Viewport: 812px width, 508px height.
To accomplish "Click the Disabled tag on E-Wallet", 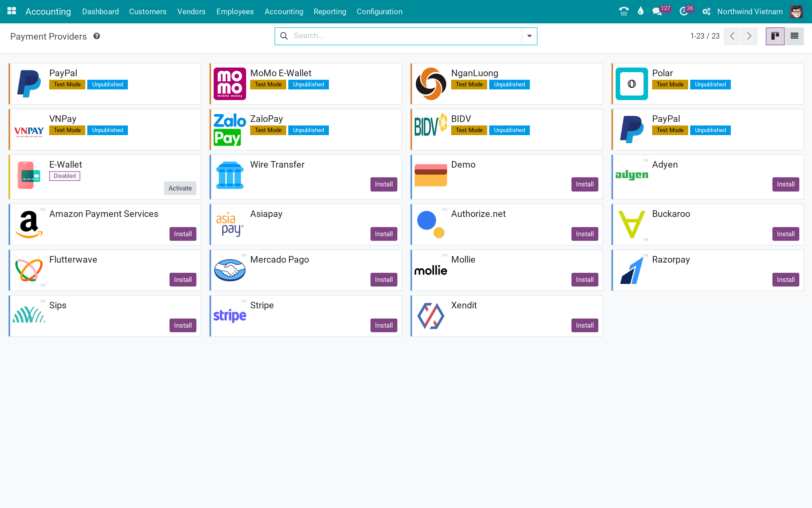I will tap(65, 176).
